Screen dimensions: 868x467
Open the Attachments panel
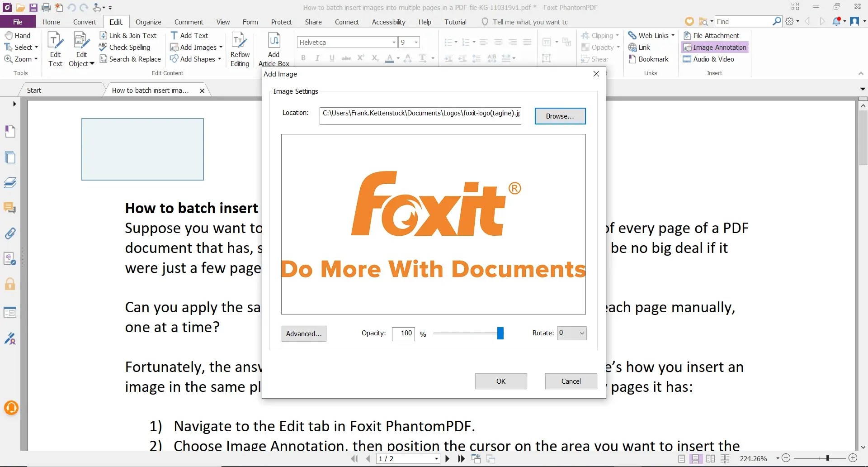click(x=10, y=233)
